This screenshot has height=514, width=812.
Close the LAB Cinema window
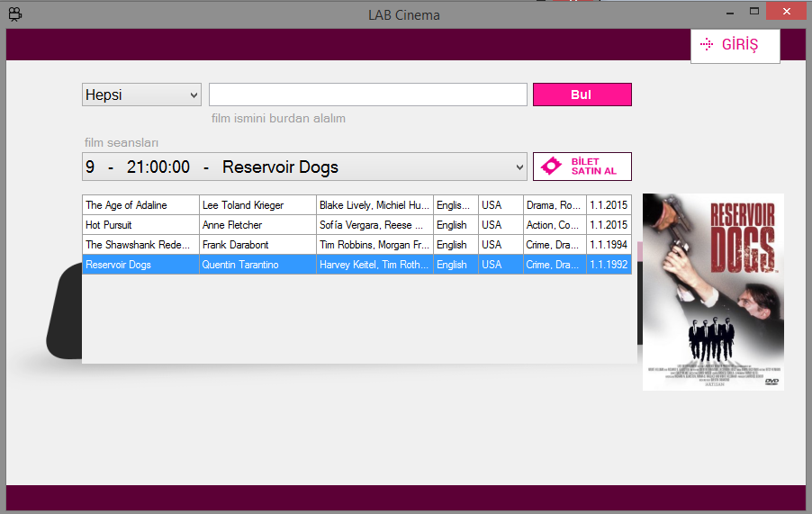click(787, 12)
